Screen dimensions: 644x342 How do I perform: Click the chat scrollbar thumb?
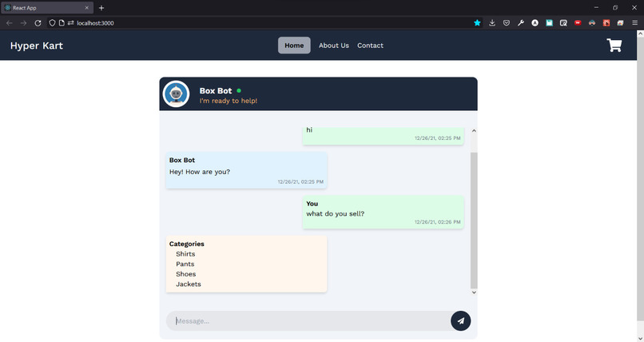click(474, 221)
